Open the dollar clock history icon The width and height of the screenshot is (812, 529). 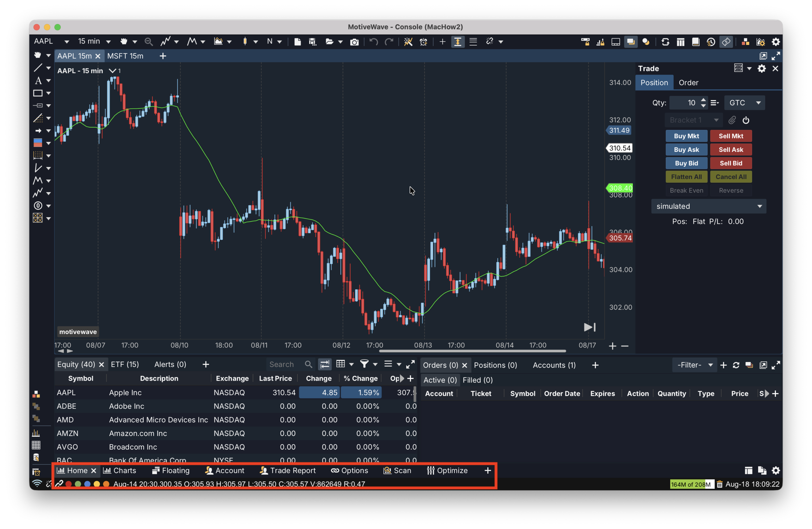[711, 42]
